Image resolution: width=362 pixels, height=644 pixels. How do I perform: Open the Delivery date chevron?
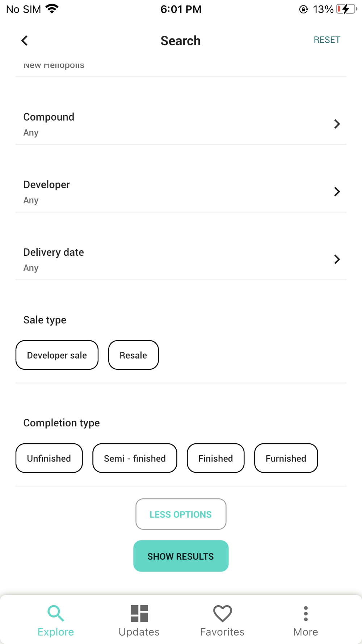click(x=337, y=259)
